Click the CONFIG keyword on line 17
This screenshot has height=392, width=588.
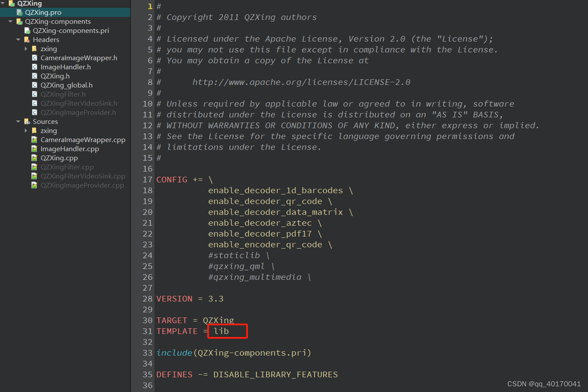(x=172, y=179)
